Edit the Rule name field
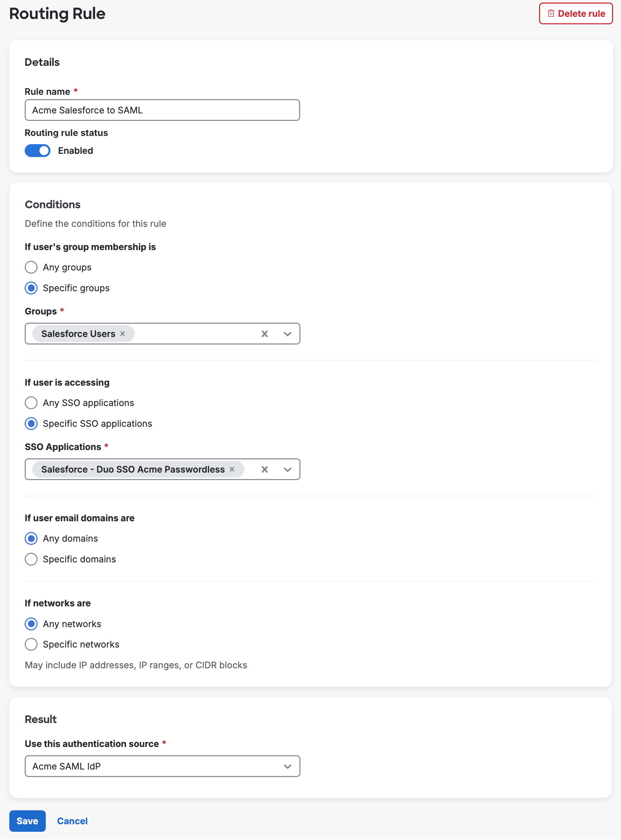Image resolution: width=621 pixels, height=840 pixels. pyautogui.click(x=162, y=110)
